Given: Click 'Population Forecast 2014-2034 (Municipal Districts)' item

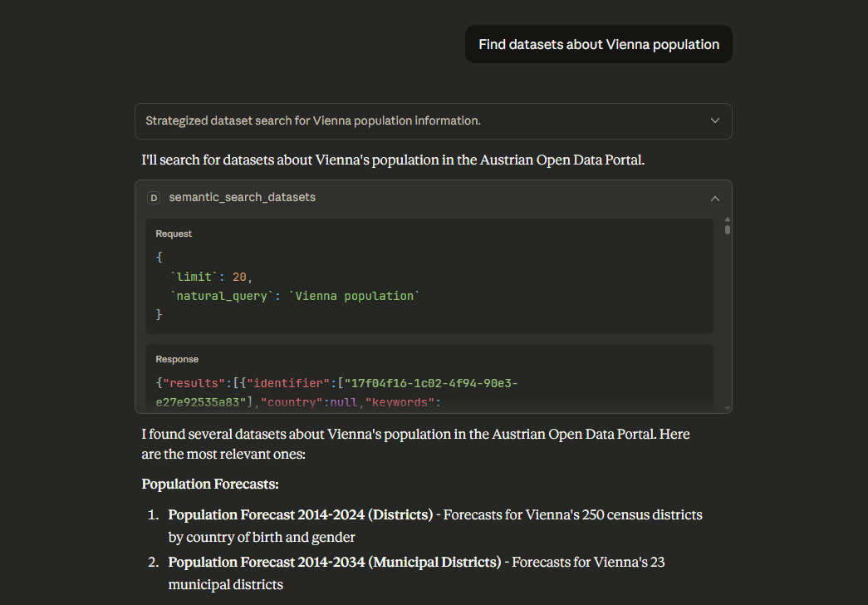Looking at the screenshot, I should [334, 563].
